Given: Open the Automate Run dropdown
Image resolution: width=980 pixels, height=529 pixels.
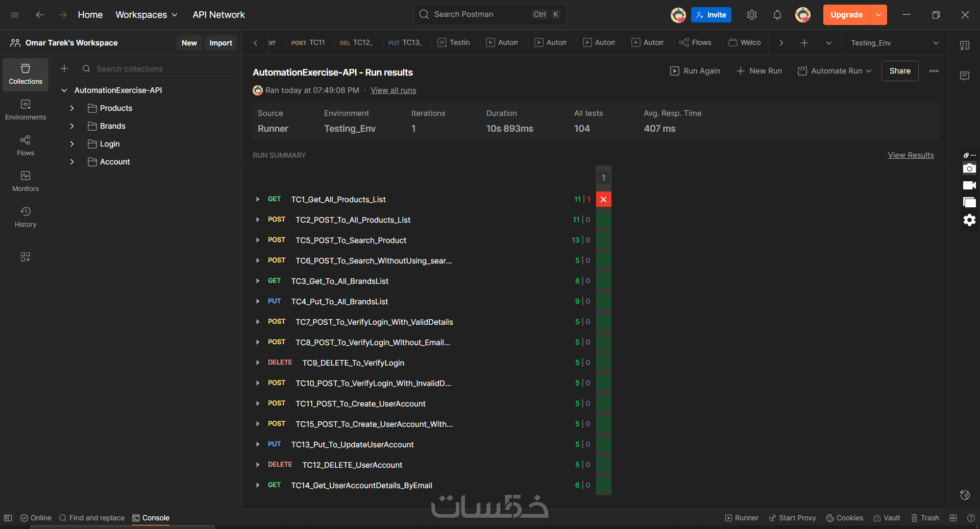Looking at the screenshot, I should click(835, 71).
